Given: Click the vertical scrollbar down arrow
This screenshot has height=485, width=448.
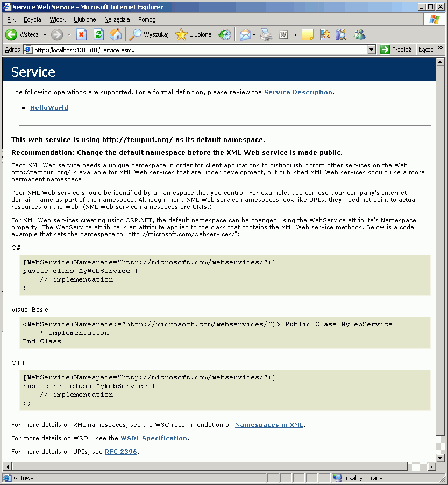Looking at the screenshot, I should tap(440, 458).
